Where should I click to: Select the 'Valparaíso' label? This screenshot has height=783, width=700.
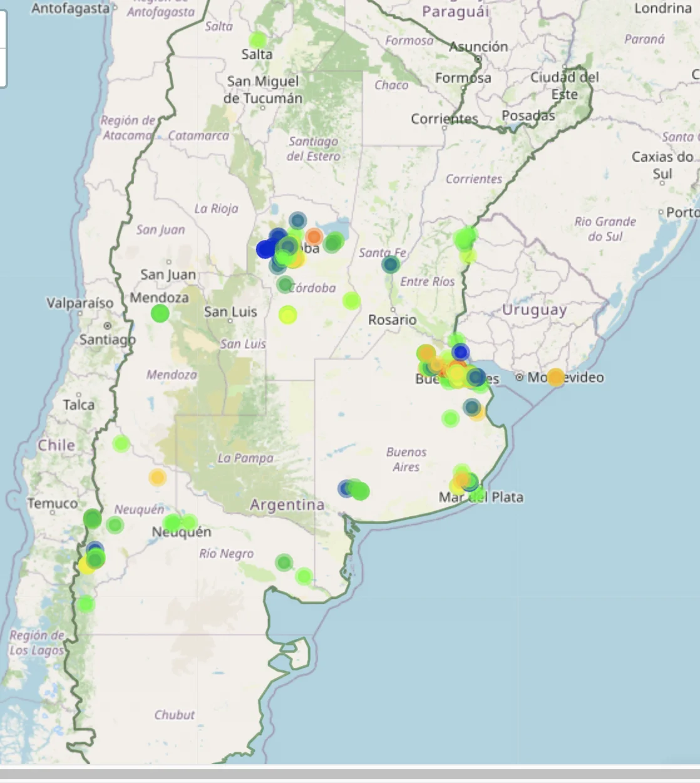80,303
